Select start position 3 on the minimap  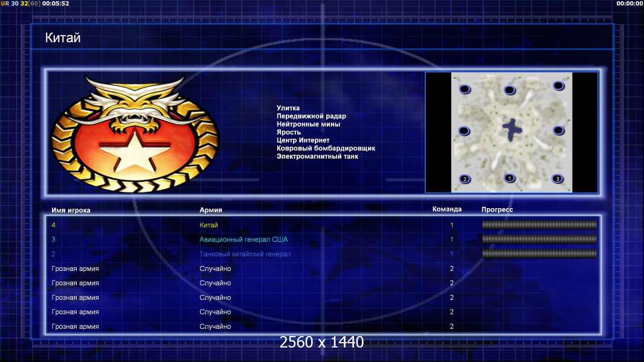pyautogui.click(x=558, y=179)
